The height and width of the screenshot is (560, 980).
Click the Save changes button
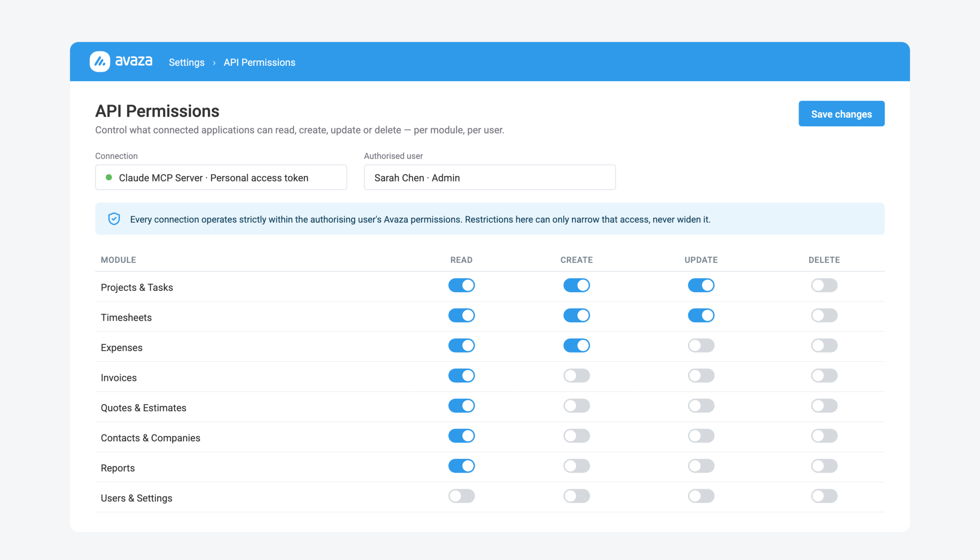pyautogui.click(x=841, y=114)
